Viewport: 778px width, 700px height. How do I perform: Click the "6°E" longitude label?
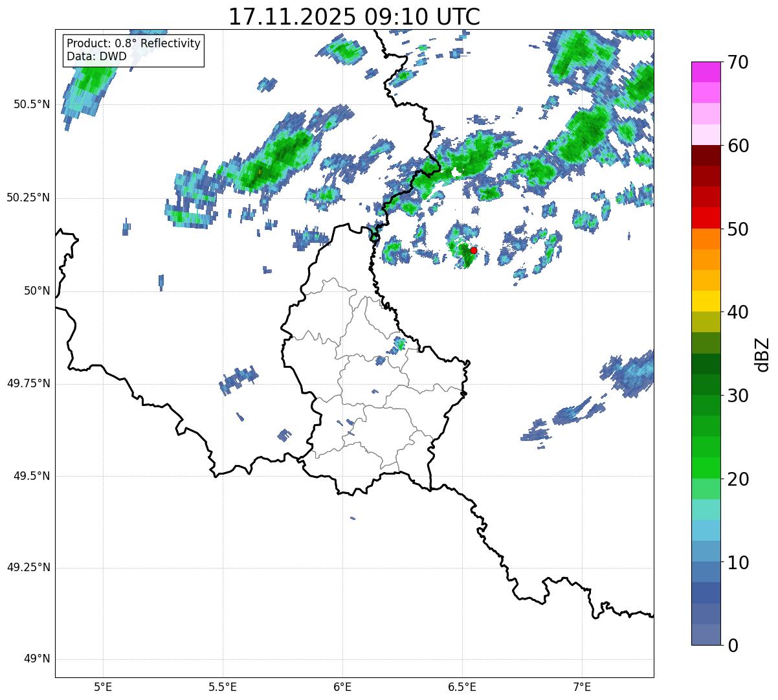[x=342, y=687]
